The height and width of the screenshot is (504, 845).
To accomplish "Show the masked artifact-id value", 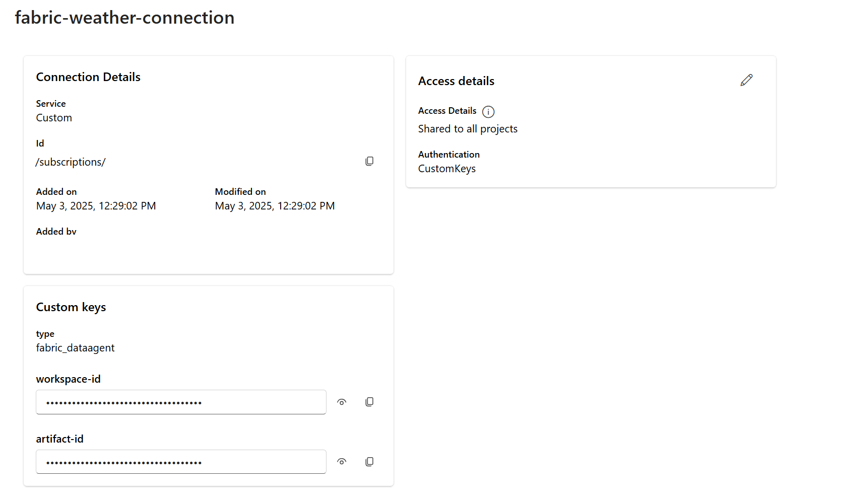I will 342,462.
